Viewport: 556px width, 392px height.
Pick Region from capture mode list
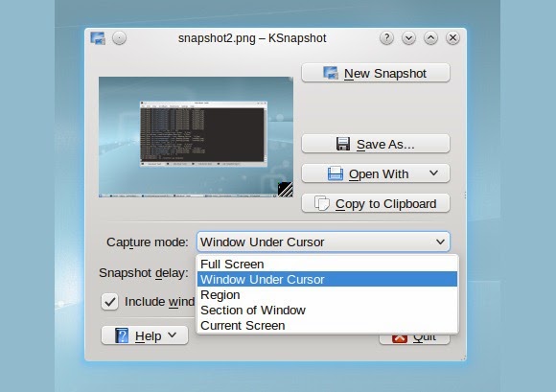pyautogui.click(x=327, y=294)
